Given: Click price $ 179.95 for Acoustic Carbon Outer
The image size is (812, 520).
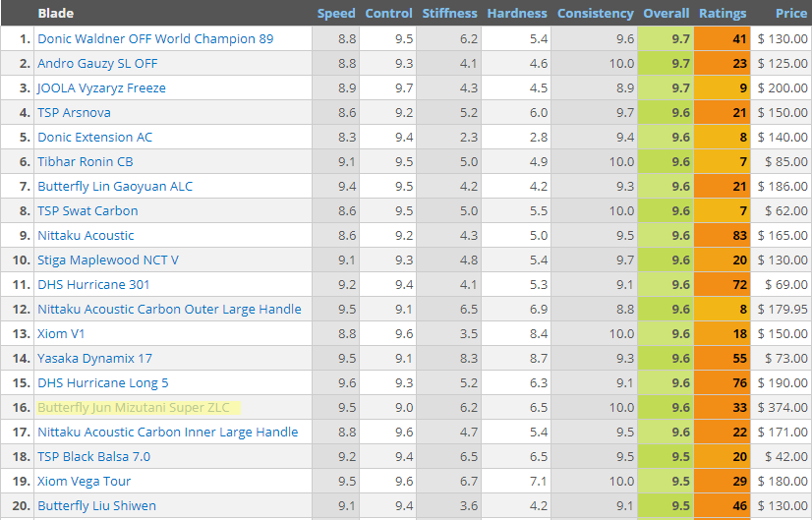Looking at the screenshot, I should [783, 310].
